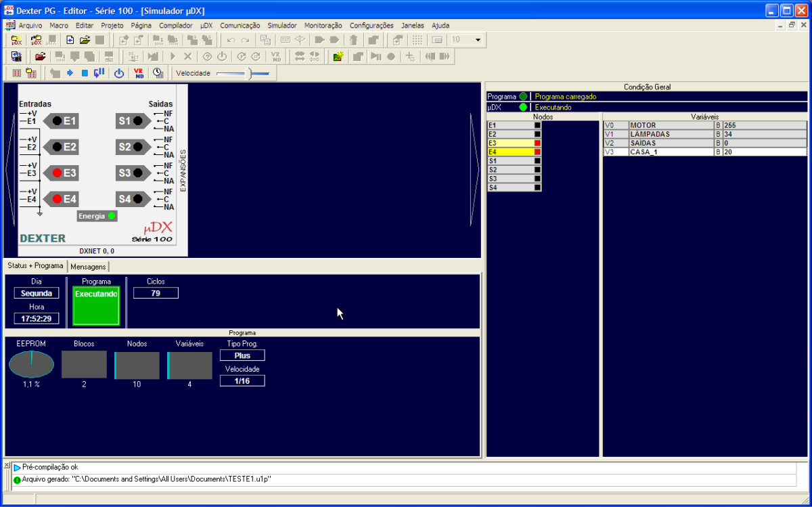The width and height of the screenshot is (812, 507).
Task: Open the Compilador menu
Action: coord(176,25)
